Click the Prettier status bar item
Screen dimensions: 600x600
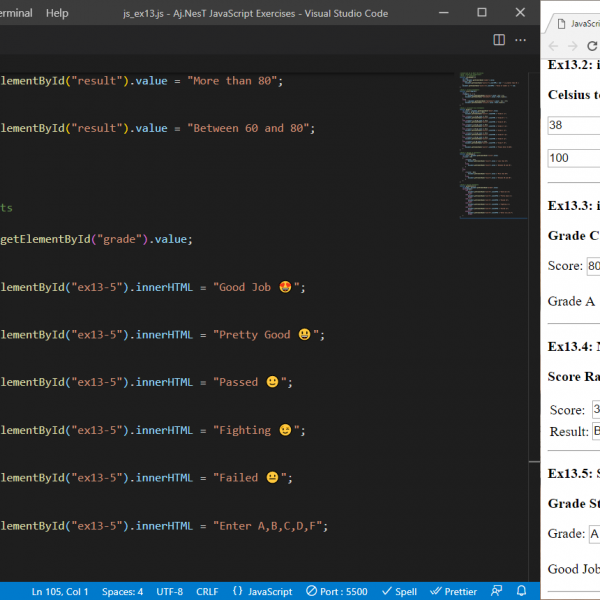tap(453, 591)
